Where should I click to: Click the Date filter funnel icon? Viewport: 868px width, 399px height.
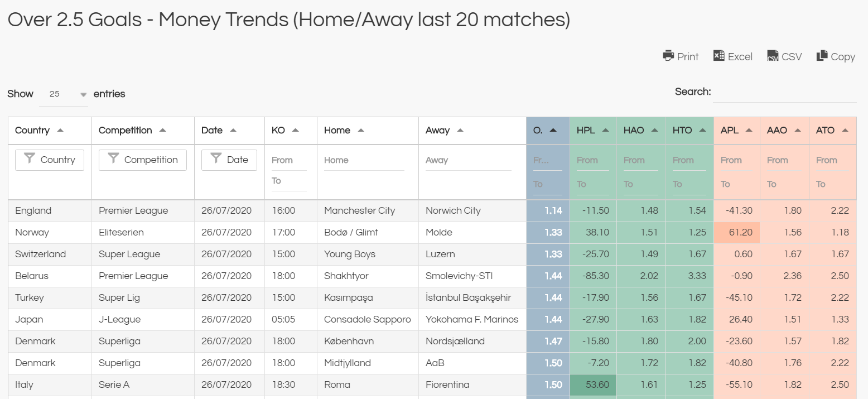tap(216, 159)
